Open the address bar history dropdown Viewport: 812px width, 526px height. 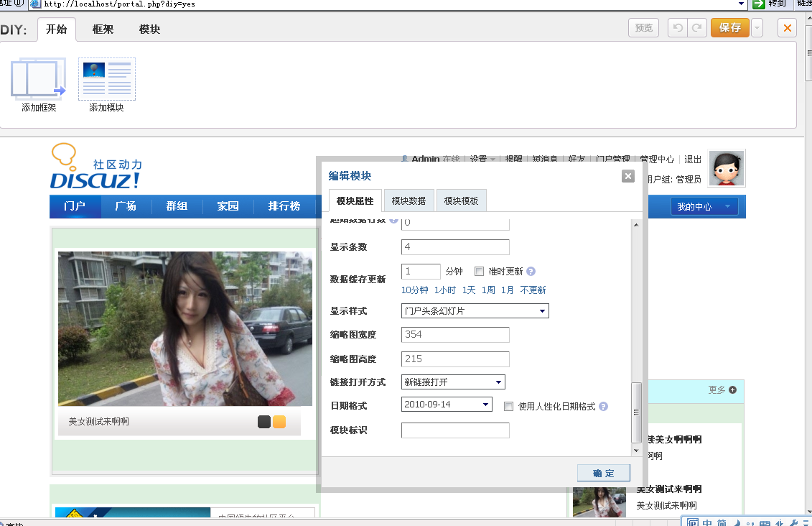coord(742,4)
